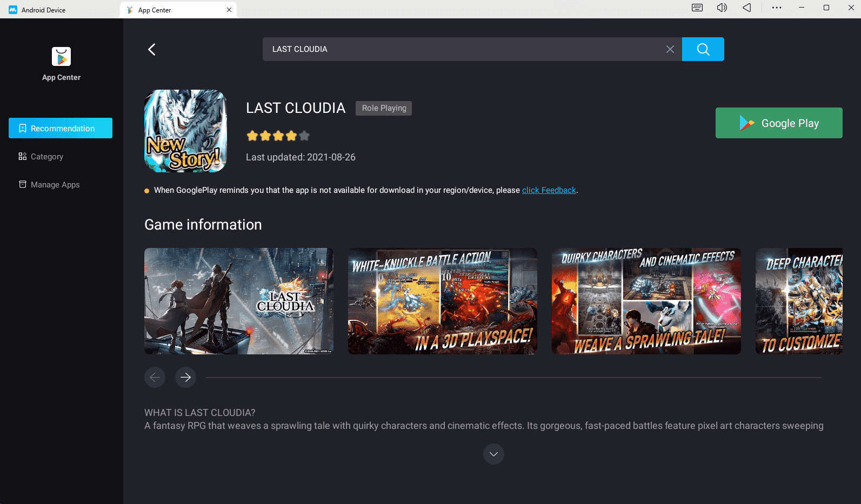Install via the Google Play button
Viewport: 861px width, 504px height.
point(779,123)
